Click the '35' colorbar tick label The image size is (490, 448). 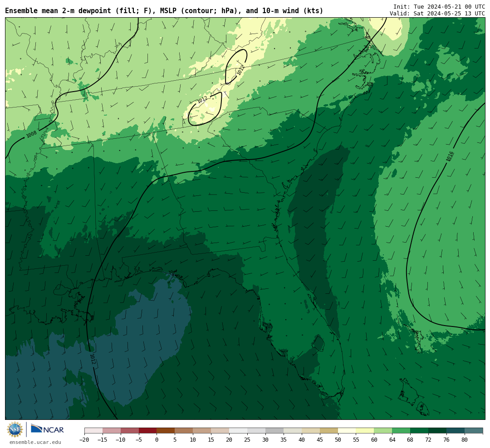point(284,439)
